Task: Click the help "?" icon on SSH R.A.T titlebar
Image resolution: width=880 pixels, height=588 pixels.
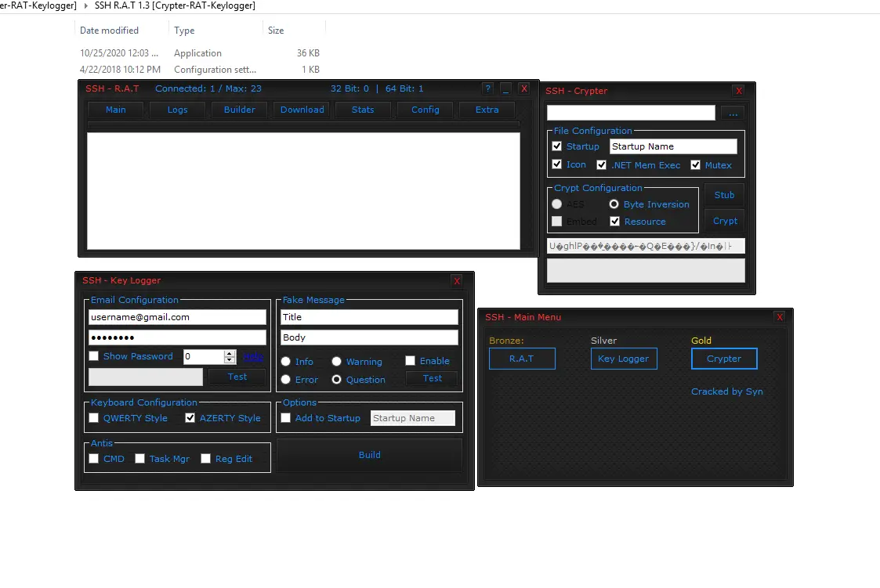Action: (x=487, y=88)
